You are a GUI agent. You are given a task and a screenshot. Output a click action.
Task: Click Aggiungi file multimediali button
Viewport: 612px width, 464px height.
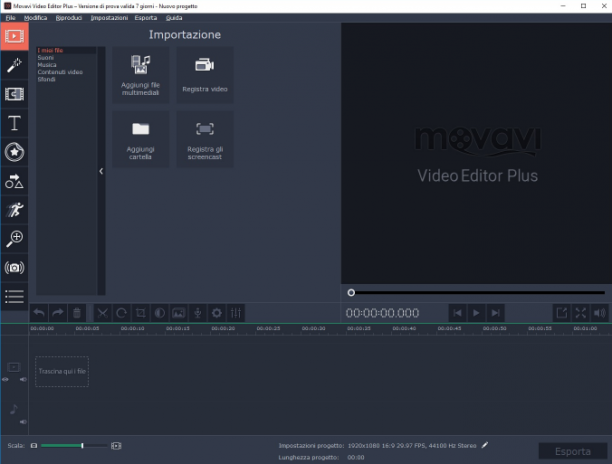click(x=141, y=75)
